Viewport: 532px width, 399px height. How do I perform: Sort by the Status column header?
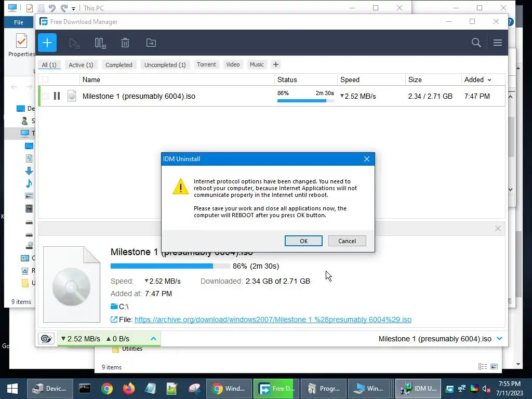pos(305,79)
